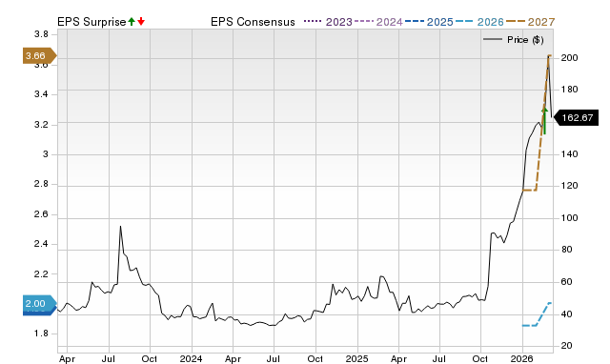Click the 200 price axis label
Screen dimensions: 610x364
pos(570,58)
